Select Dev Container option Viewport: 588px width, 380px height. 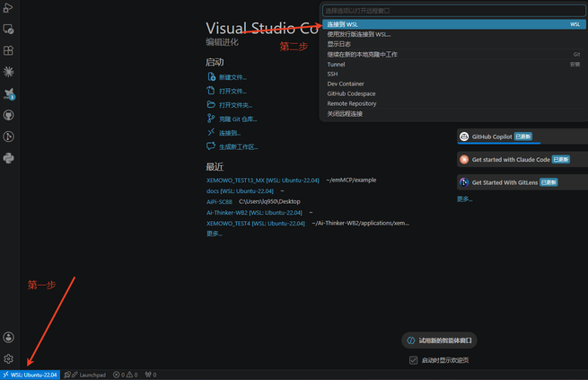click(453, 84)
